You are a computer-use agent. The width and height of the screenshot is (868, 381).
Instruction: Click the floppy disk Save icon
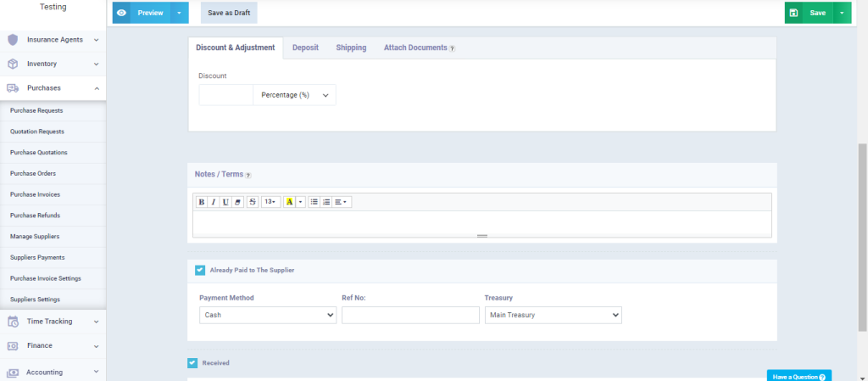coord(793,13)
